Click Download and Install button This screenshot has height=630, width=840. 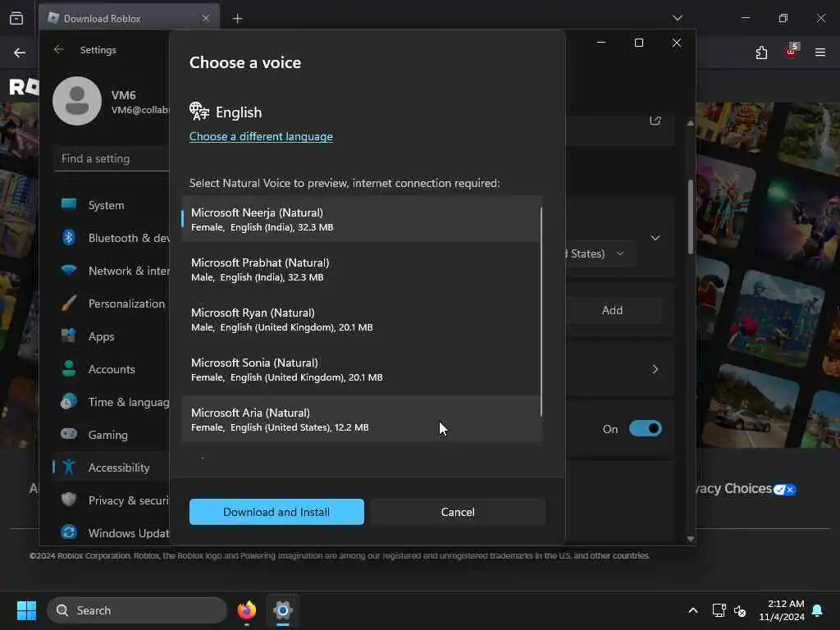click(x=276, y=512)
